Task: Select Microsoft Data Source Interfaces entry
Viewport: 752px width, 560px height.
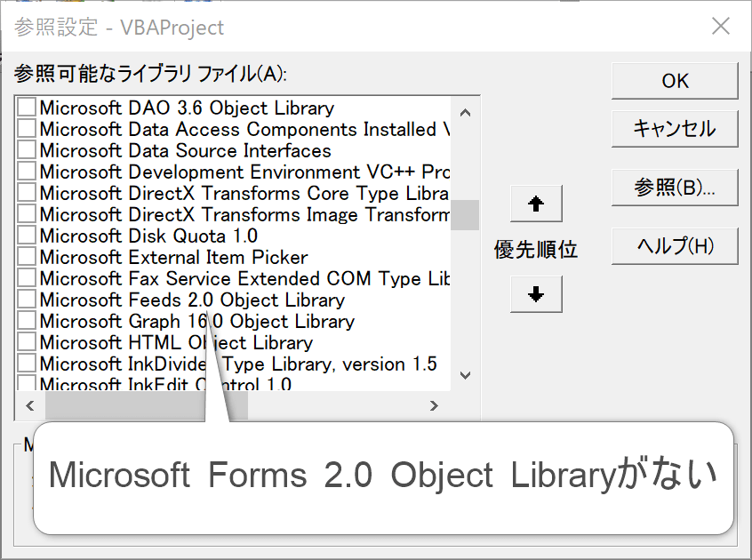Action: 185,150
